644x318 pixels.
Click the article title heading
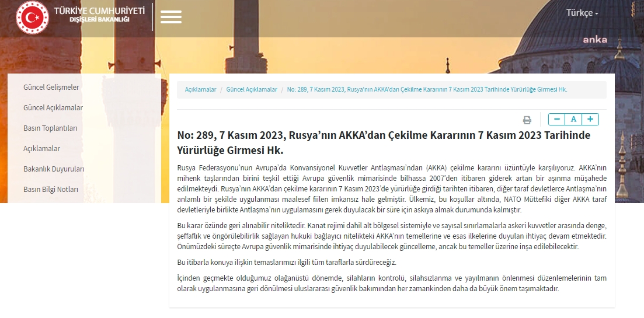(383, 142)
